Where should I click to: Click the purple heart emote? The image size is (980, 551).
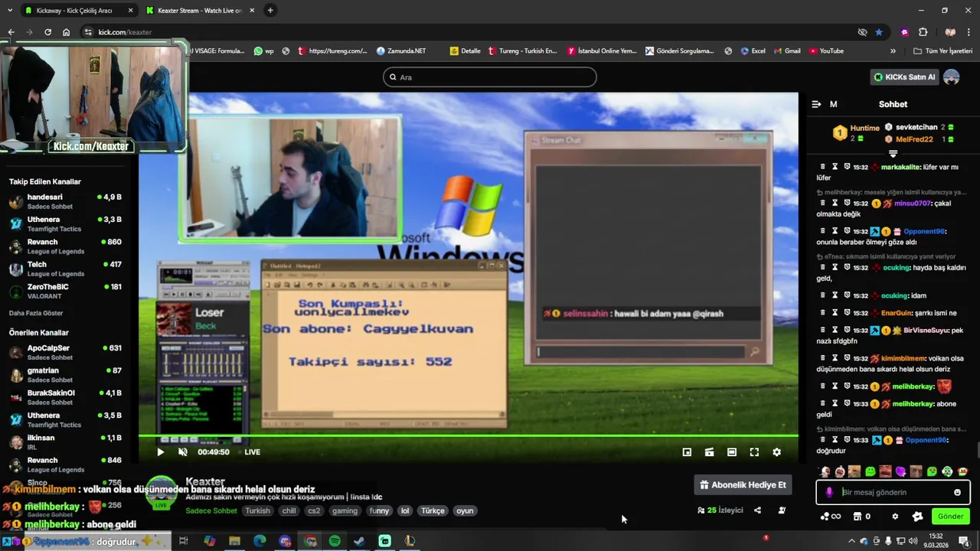point(901,472)
